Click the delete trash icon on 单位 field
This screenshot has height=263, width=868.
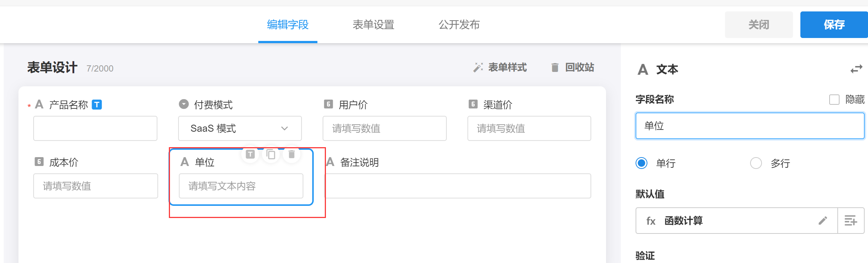[292, 154]
